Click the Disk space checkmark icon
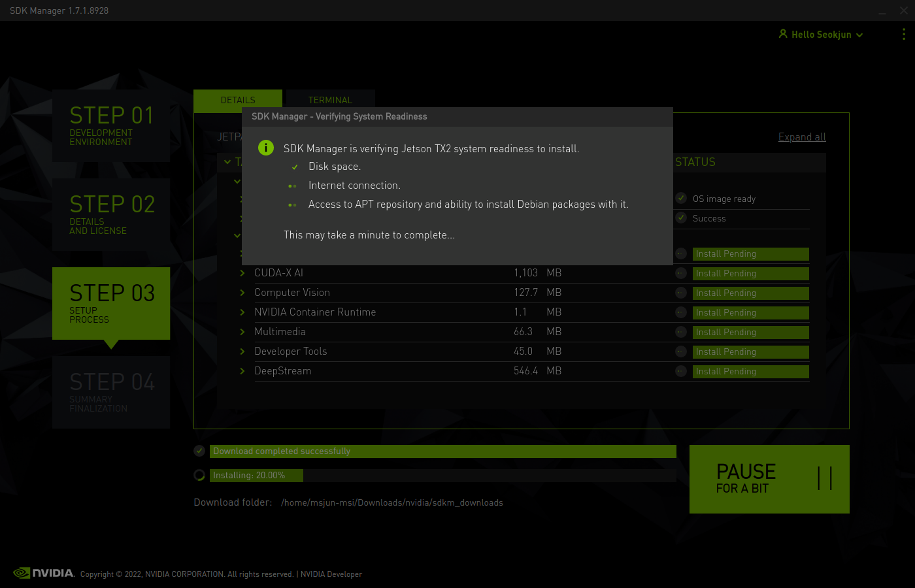Image resolution: width=915 pixels, height=588 pixels. tap(295, 167)
